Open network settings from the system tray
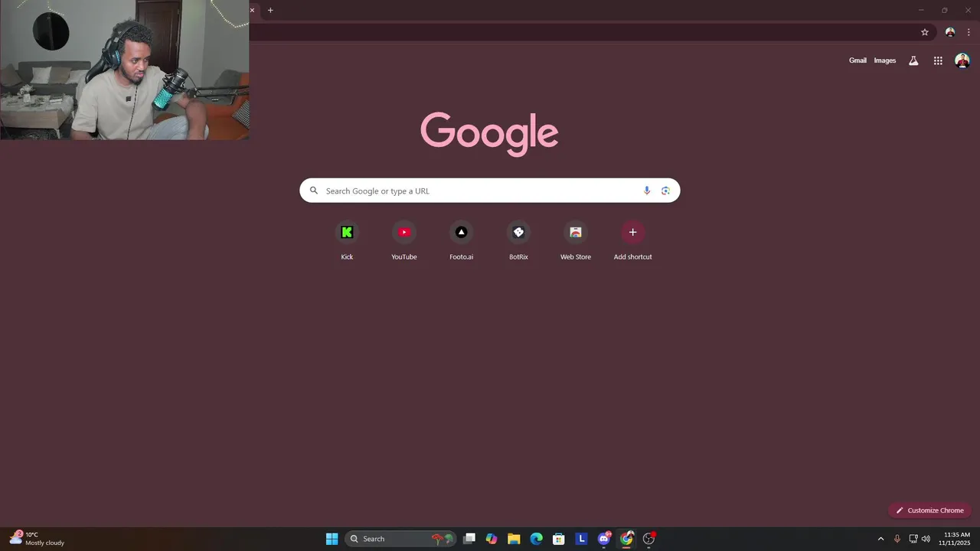 coord(913,539)
